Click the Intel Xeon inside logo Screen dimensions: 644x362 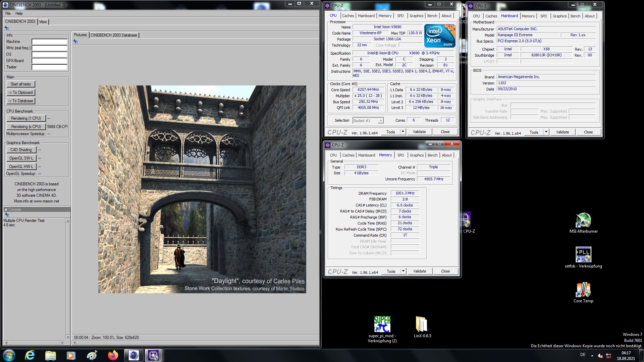(x=440, y=36)
